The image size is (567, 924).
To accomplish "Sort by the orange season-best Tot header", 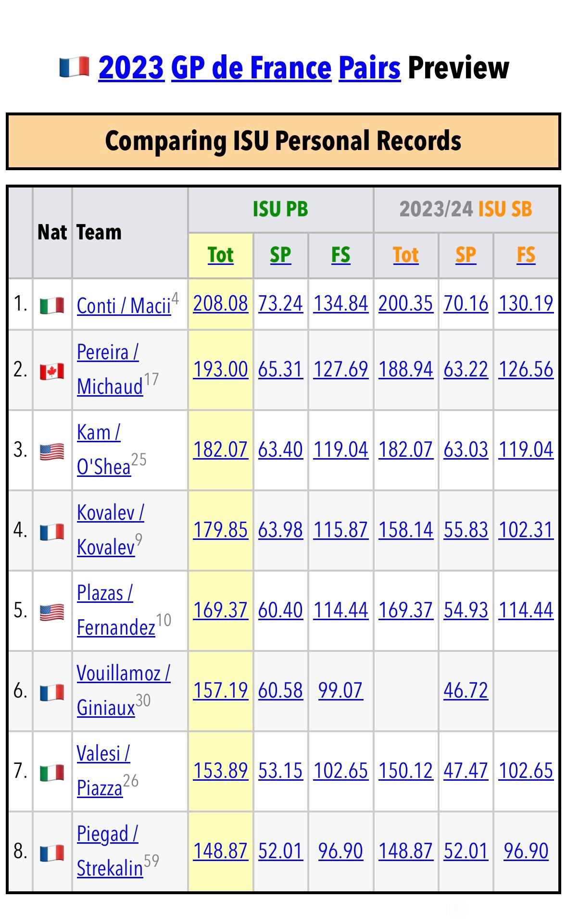I will [x=405, y=255].
